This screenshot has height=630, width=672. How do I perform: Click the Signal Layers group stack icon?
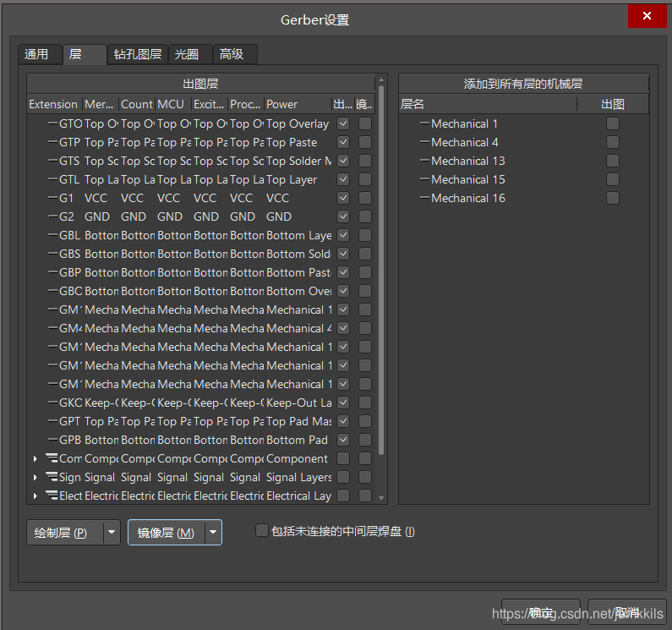tap(52, 477)
